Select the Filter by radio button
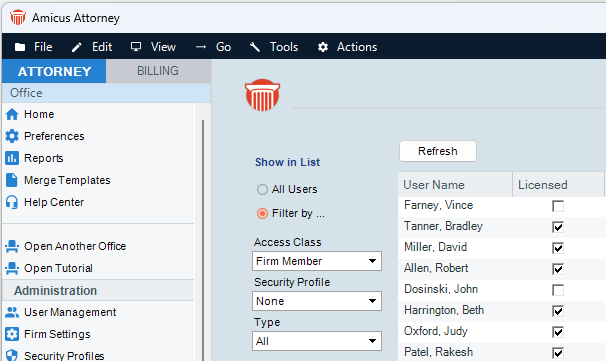 262,213
